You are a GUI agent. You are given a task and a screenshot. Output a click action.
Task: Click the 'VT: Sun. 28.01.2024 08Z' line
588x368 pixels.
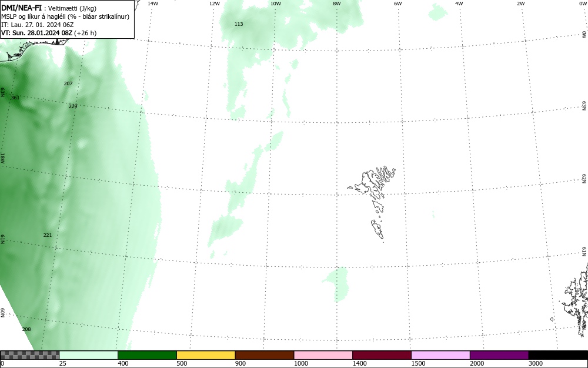(x=49, y=33)
